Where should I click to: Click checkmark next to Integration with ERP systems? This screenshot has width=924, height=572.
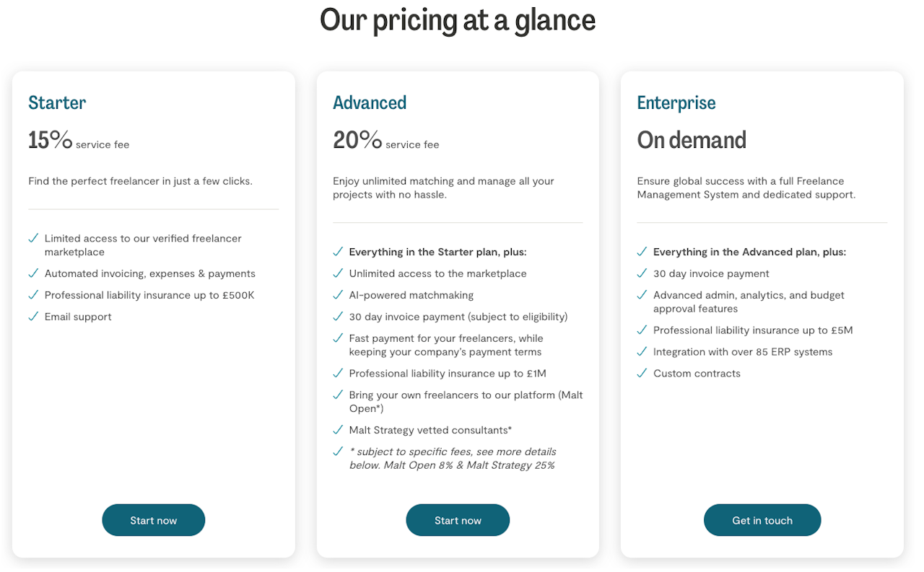coord(642,351)
